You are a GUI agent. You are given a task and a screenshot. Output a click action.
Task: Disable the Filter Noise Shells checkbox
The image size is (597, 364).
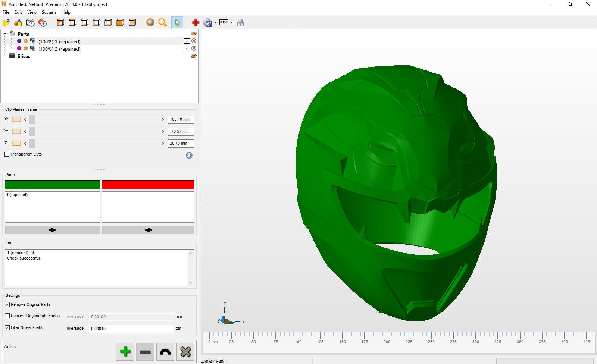tap(7, 327)
